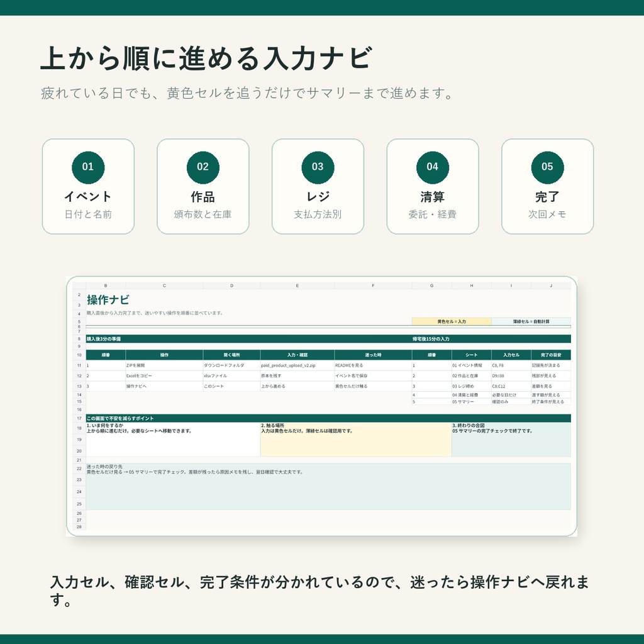This screenshot has height=644, width=644.
Task: Click the 05 完了 step card
Action: coord(548,186)
